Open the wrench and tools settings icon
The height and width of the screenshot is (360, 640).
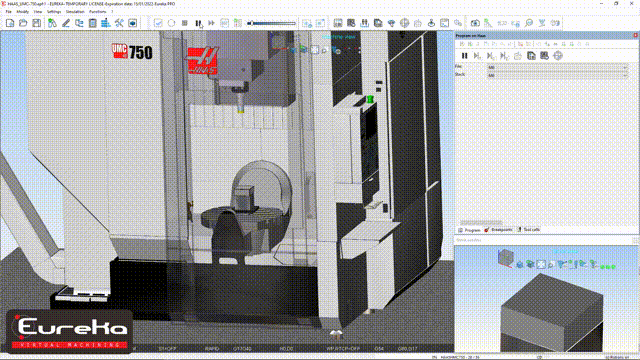point(119,23)
